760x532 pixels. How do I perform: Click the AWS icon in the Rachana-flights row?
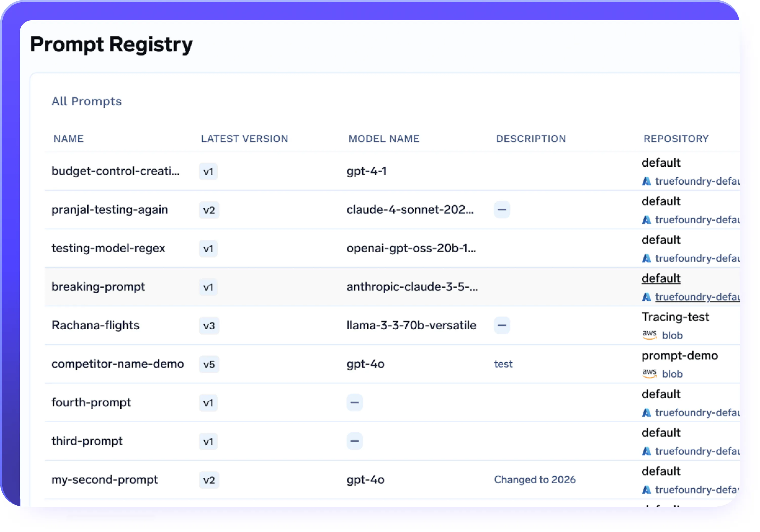650,335
